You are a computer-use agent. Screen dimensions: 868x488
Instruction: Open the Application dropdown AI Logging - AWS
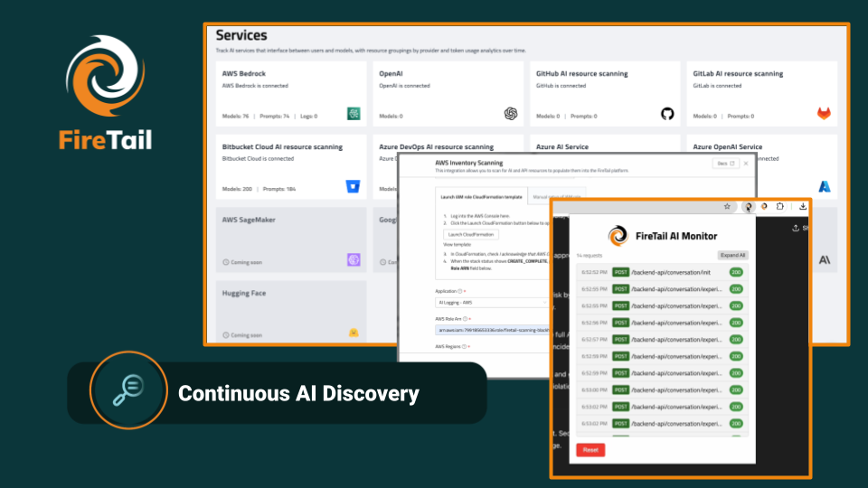492,303
